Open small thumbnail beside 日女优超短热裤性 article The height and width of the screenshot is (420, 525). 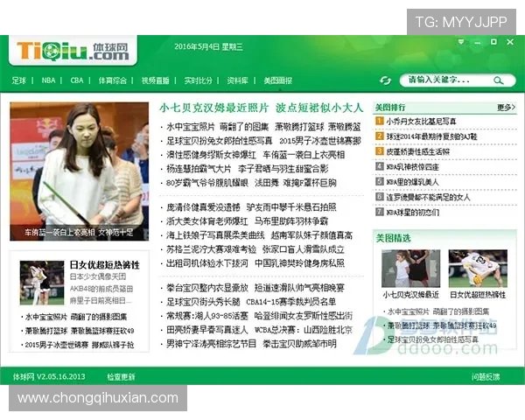point(42,283)
